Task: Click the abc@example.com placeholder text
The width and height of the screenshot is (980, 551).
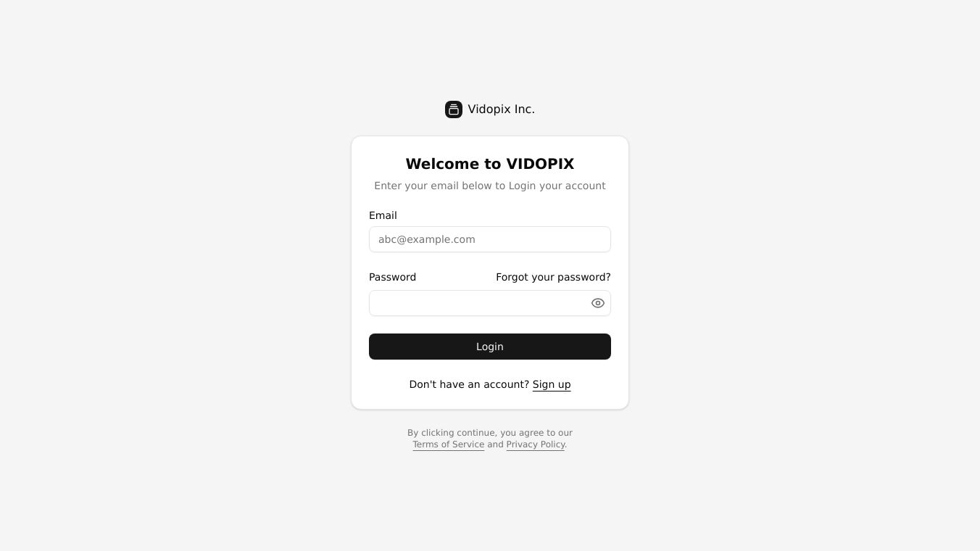Action: tap(427, 239)
